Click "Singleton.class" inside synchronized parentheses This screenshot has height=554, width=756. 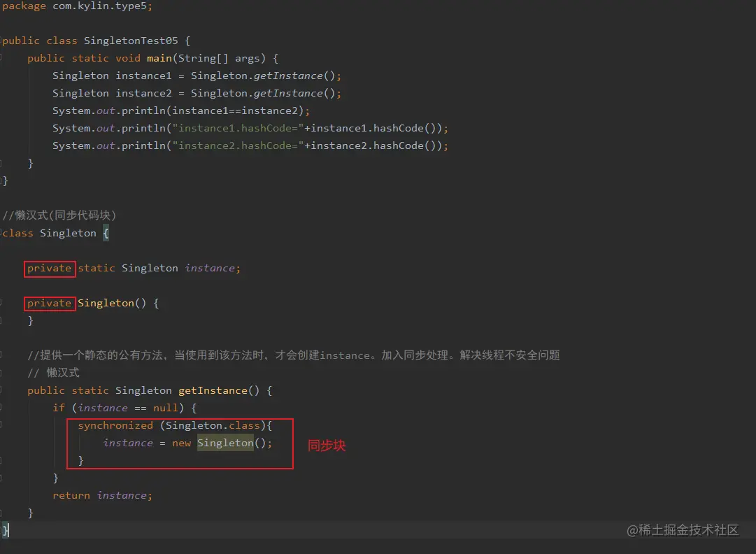[213, 425]
